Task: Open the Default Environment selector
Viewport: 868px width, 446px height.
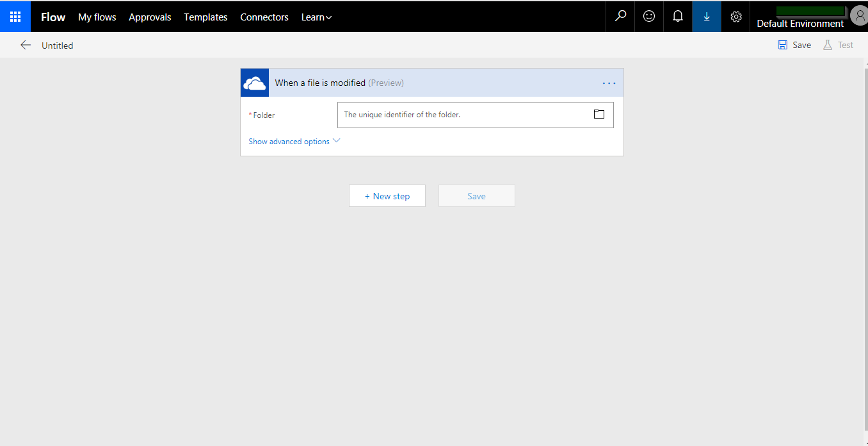Action: [800, 24]
